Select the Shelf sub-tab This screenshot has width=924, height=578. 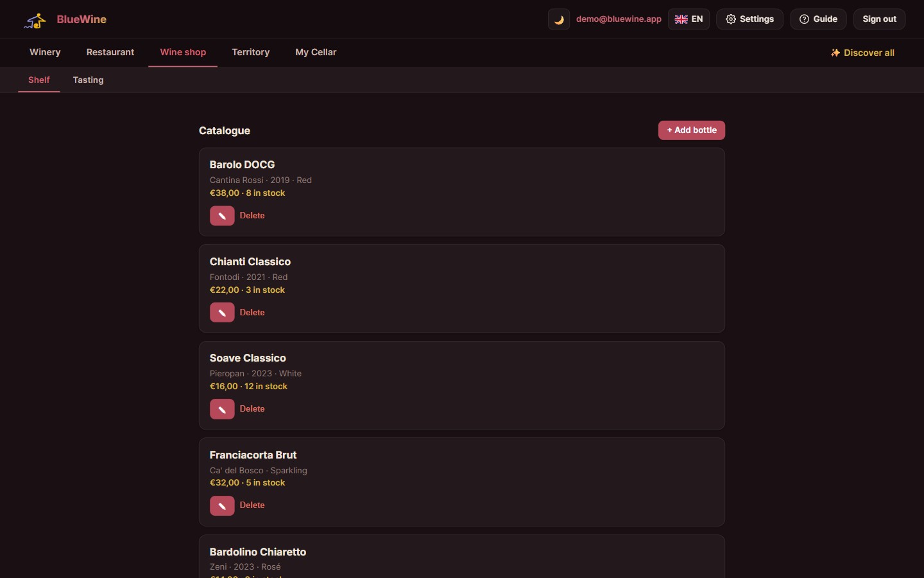click(39, 80)
